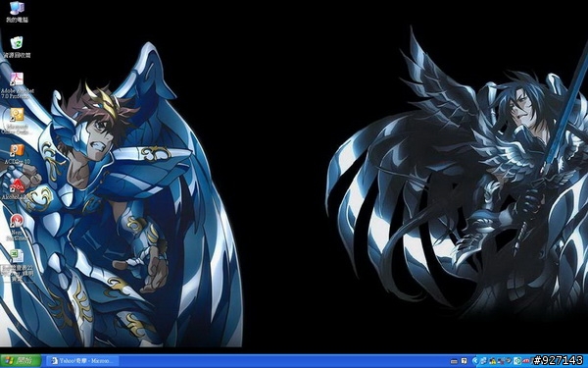
Task: Click the language bar help icon
Action: pyautogui.click(x=464, y=361)
